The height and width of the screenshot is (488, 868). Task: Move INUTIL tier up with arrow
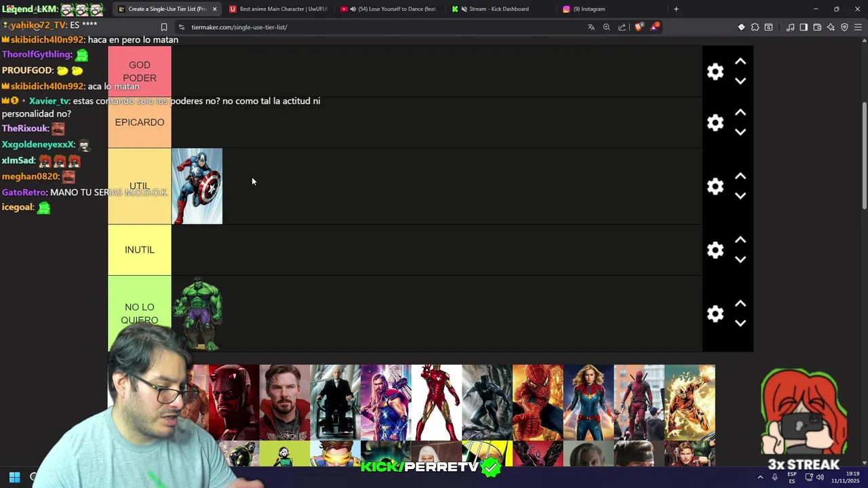pos(741,240)
